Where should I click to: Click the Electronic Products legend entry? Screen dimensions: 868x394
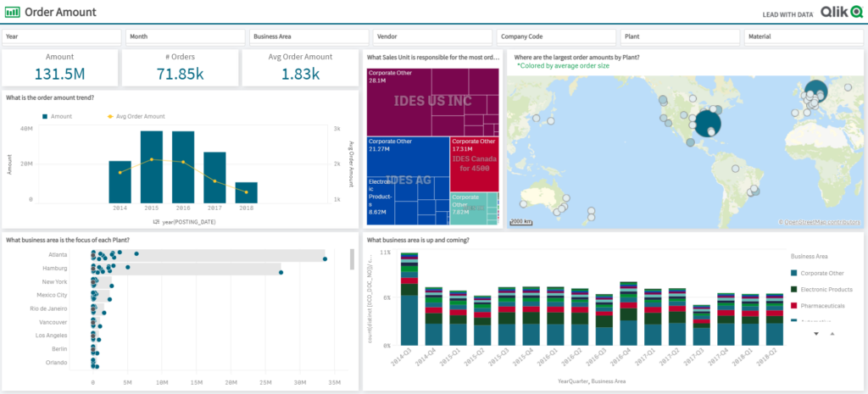pyautogui.click(x=822, y=290)
